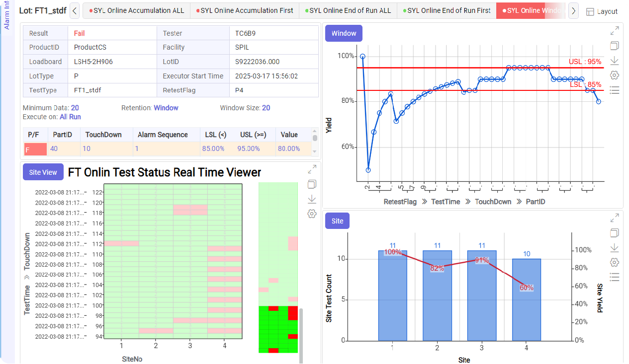
Task: Open SYL Online End of Run First tab
Action: (447, 10)
